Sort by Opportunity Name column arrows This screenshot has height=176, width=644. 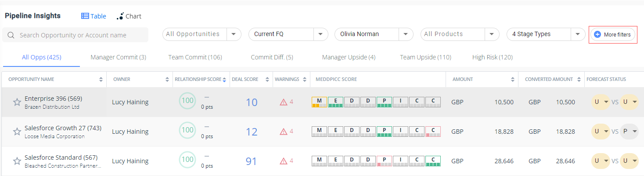[101, 80]
